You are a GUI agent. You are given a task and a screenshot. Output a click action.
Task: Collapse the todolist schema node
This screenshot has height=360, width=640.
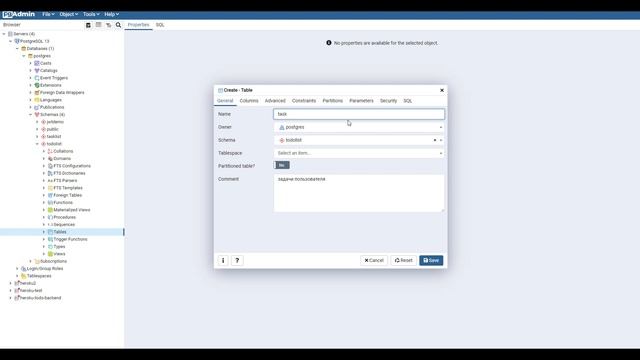click(x=37, y=144)
